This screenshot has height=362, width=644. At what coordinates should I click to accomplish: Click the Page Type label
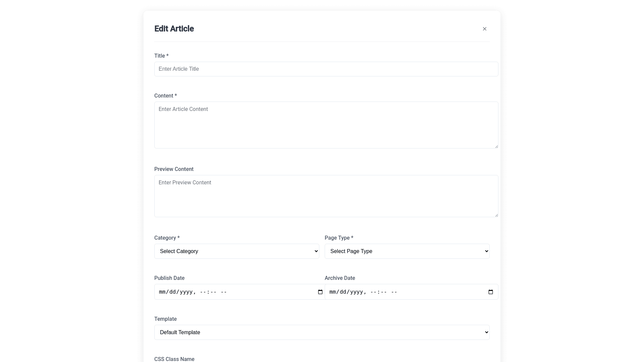coord(339,238)
